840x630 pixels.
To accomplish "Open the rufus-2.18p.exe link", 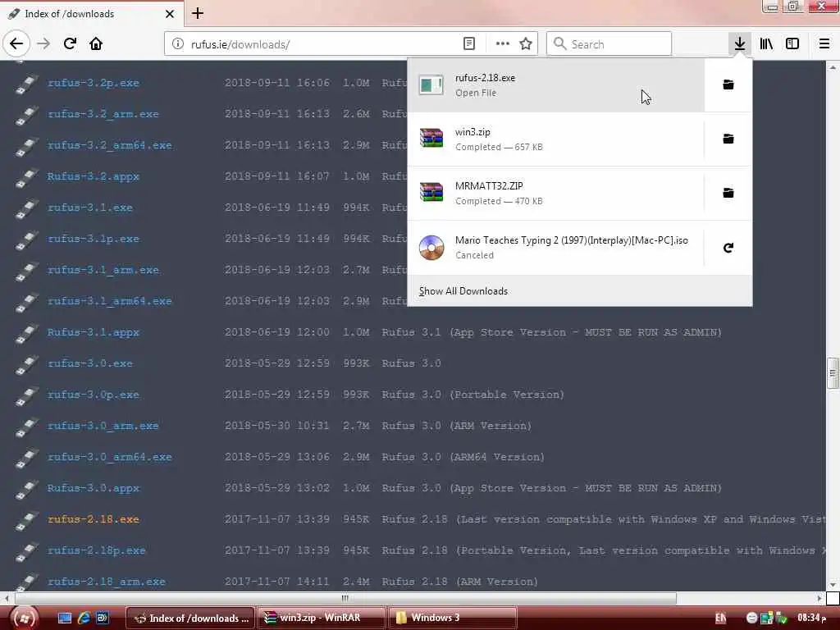I will coord(97,550).
